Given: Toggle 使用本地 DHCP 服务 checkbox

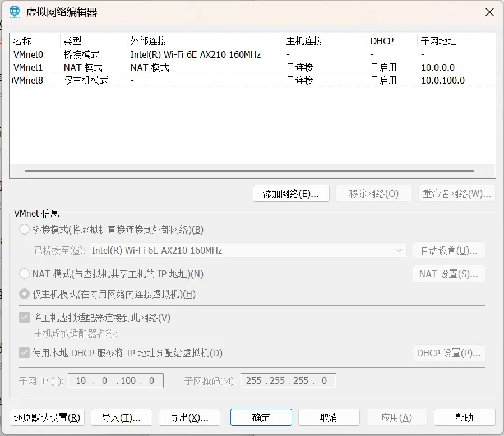Looking at the screenshot, I should click(25, 353).
